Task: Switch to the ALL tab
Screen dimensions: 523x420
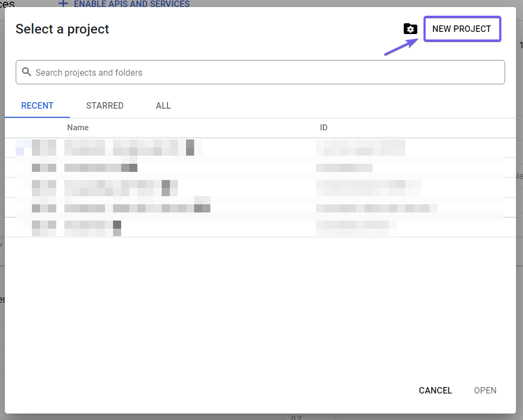Action: click(x=163, y=105)
